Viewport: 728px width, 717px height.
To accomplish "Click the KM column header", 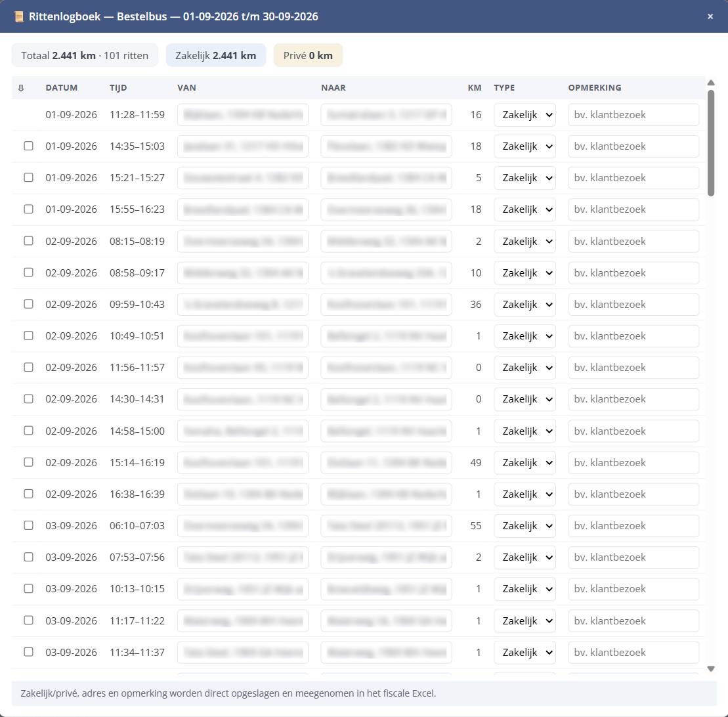I will pyautogui.click(x=475, y=88).
